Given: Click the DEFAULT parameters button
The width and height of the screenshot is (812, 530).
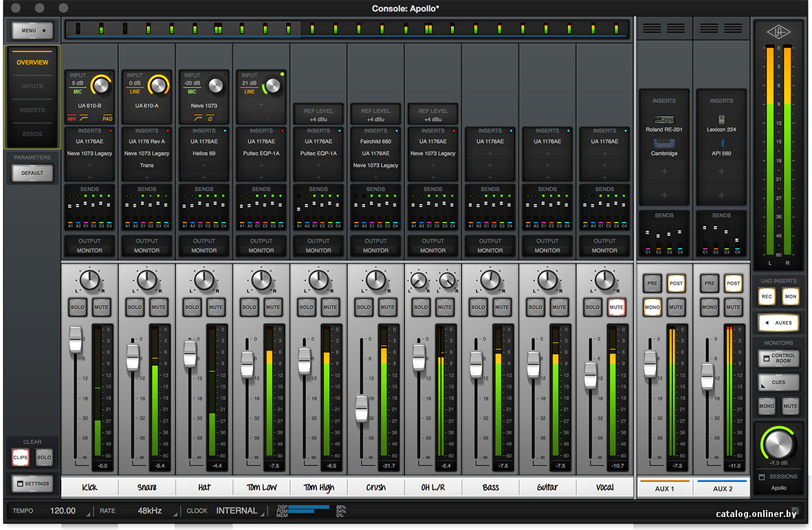Looking at the screenshot, I should click(x=32, y=173).
